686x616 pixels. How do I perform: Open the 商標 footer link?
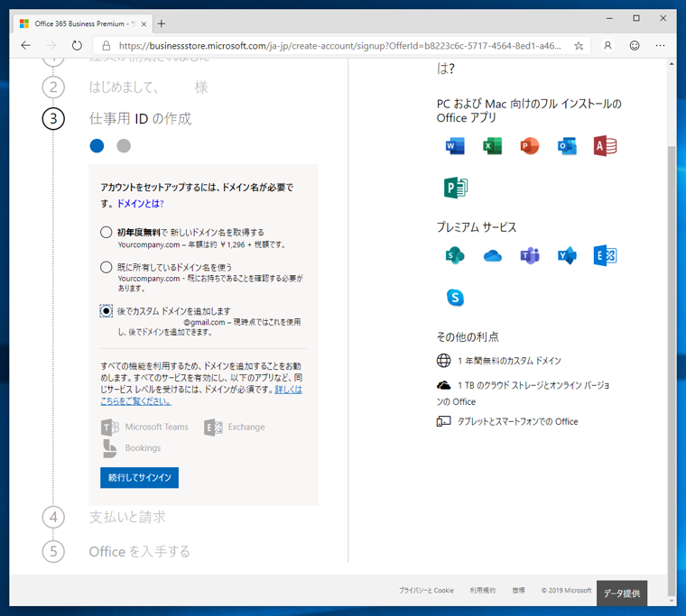tap(518, 590)
